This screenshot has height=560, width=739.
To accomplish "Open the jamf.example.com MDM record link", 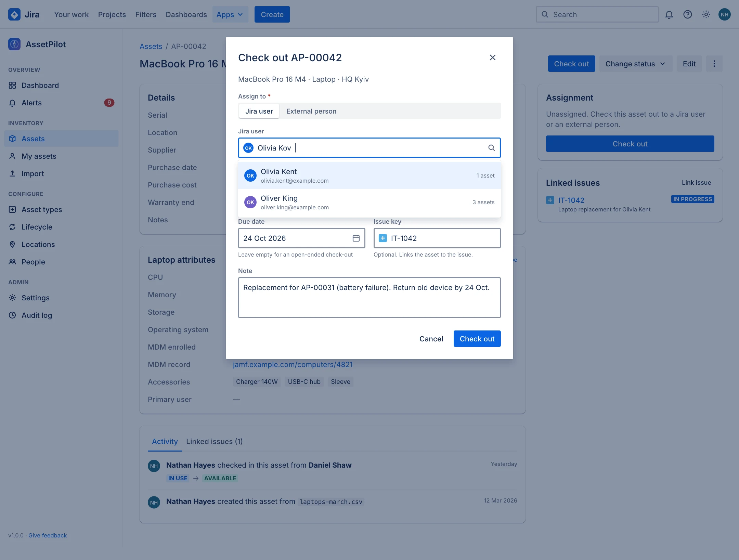I will (293, 364).
